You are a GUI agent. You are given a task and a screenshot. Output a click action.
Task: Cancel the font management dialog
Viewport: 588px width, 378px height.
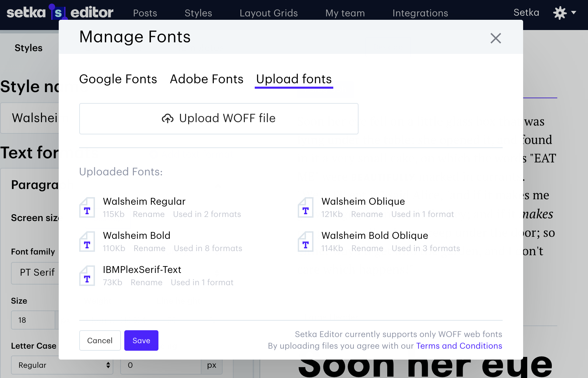point(100,340)
